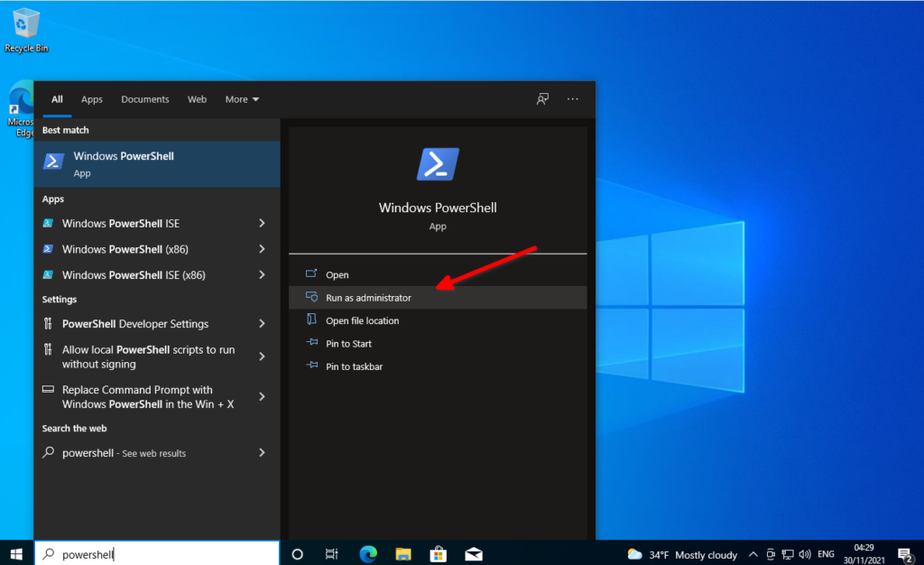The height and width of the screenshot is (565, 924).
Task: Expand Windows PowerShell ISE options chevron
Action: tap(263, 223)
